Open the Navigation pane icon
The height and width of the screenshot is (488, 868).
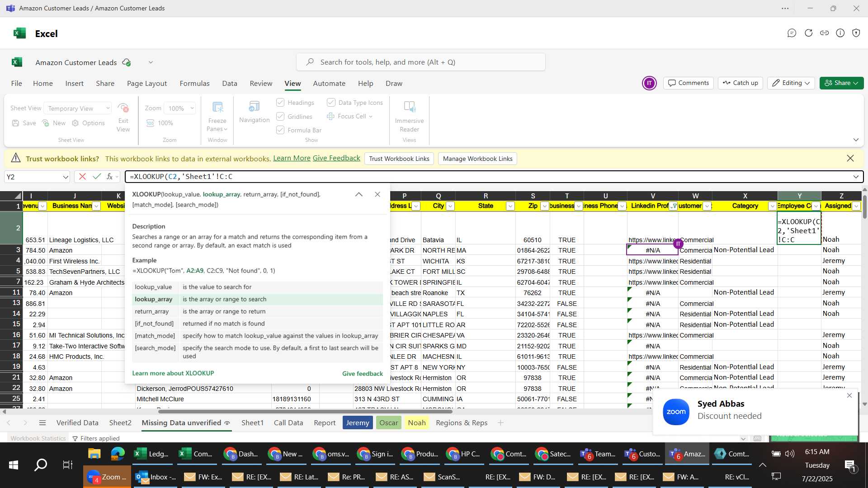point(254,107)
